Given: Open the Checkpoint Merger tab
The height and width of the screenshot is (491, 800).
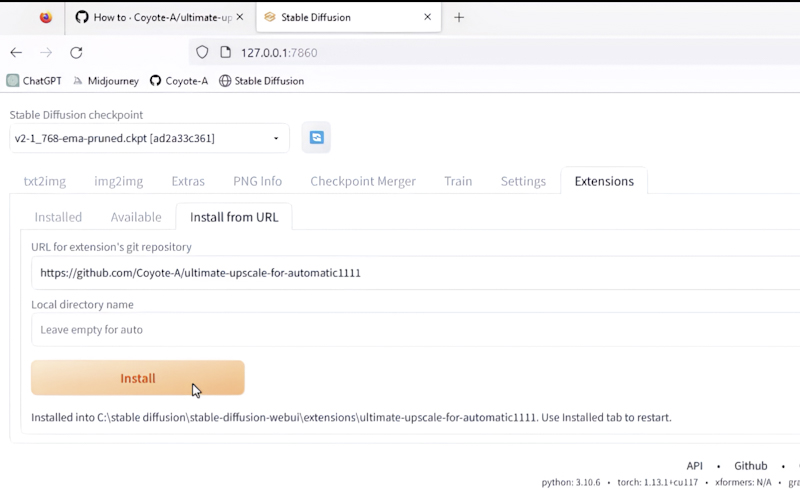Looking at the screenshot, I should click(x=363, y=181).
